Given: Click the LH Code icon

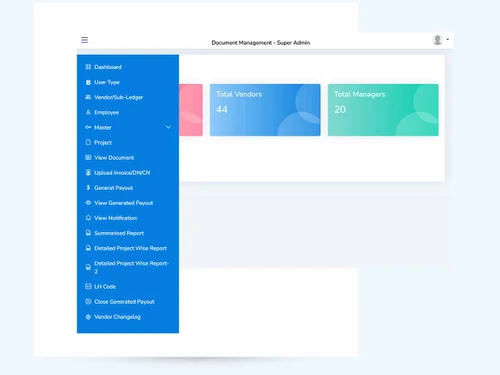Looking at the screenshot, I should coord(88,286).
